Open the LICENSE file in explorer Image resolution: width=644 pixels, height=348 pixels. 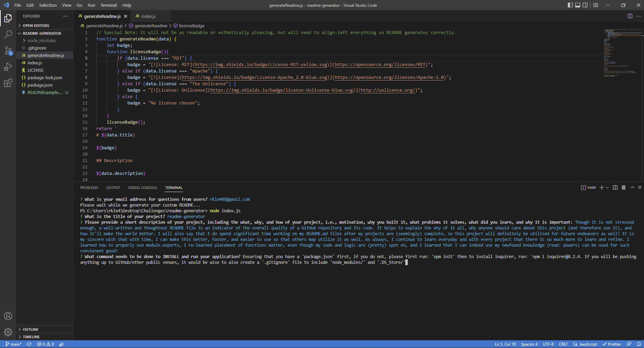(x=45, y=70)
